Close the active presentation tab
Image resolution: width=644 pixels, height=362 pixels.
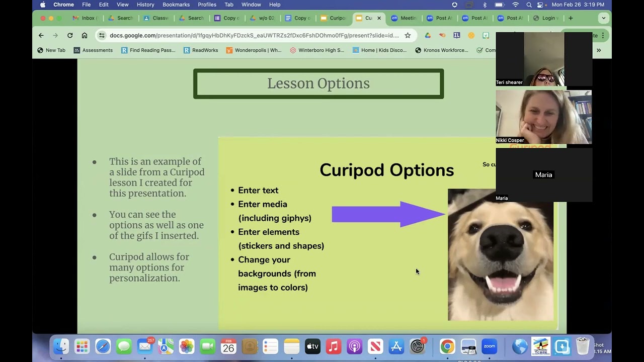click(x=379, y=18)
